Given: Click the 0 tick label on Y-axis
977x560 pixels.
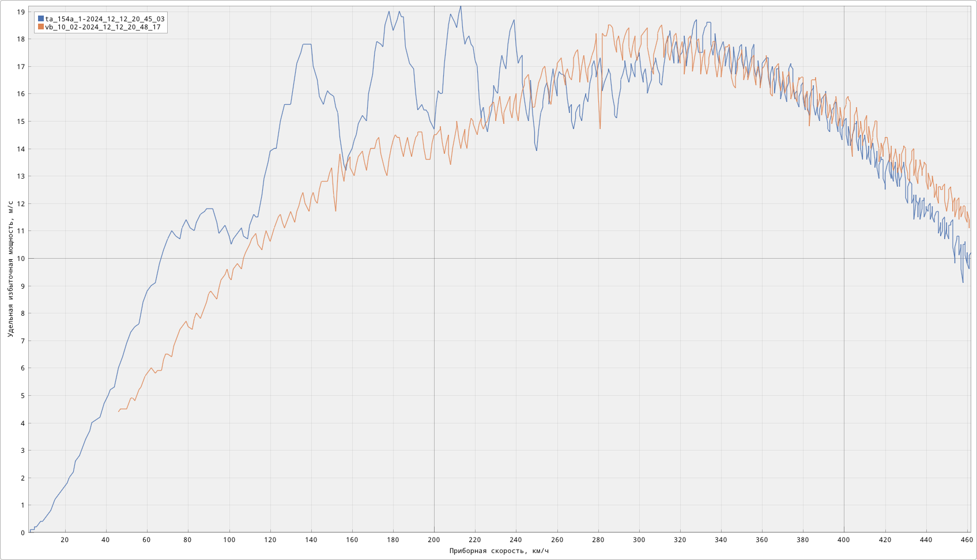Looking at the screenshot, I should (22, 533).
